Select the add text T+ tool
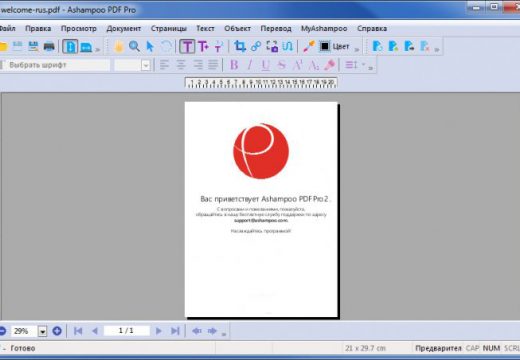 (x=203, y=46)
